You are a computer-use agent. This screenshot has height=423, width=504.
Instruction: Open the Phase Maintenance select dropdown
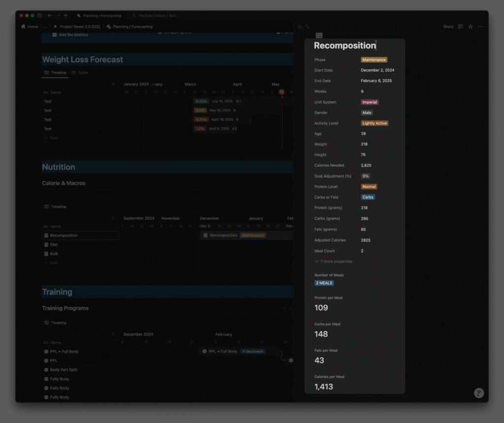click(374, 60)
